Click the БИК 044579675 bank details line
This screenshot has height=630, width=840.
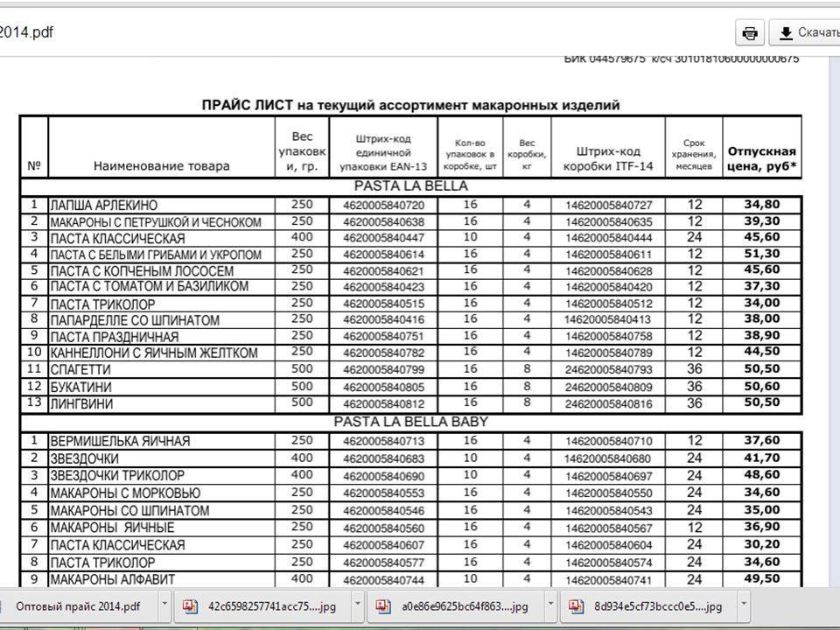click(682, 59)
